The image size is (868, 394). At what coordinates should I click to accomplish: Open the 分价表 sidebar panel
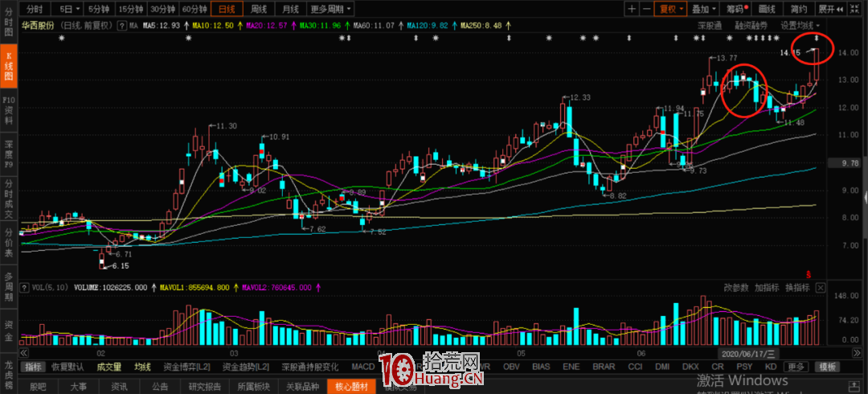pos(8,242)
